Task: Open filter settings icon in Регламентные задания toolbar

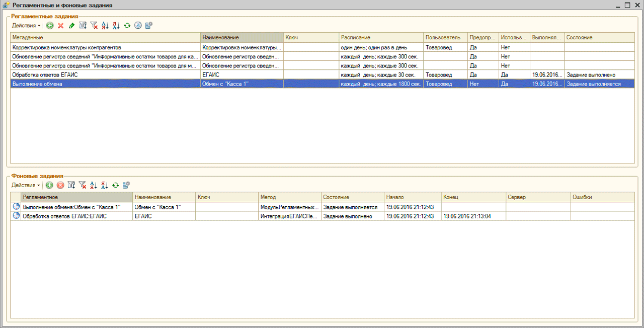Action: click(83, 25)
